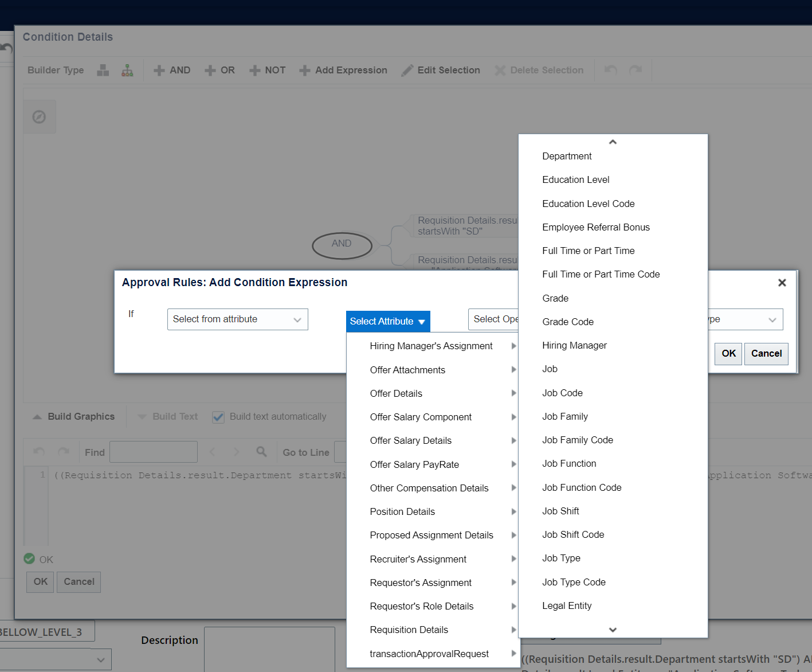Click Cancel below the code editor
Screen dimensions: 812x672
point(79,581)
